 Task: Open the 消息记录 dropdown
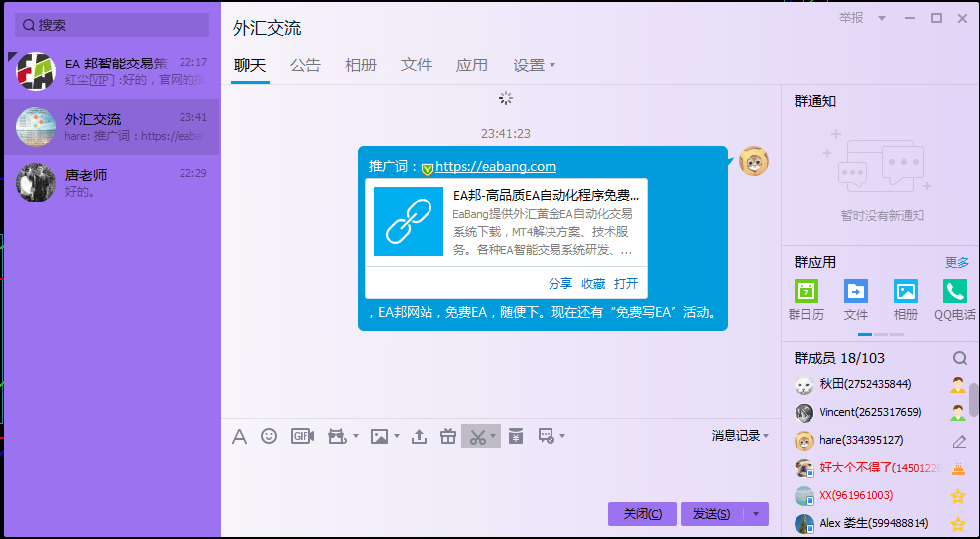click(x=740, y=435)
